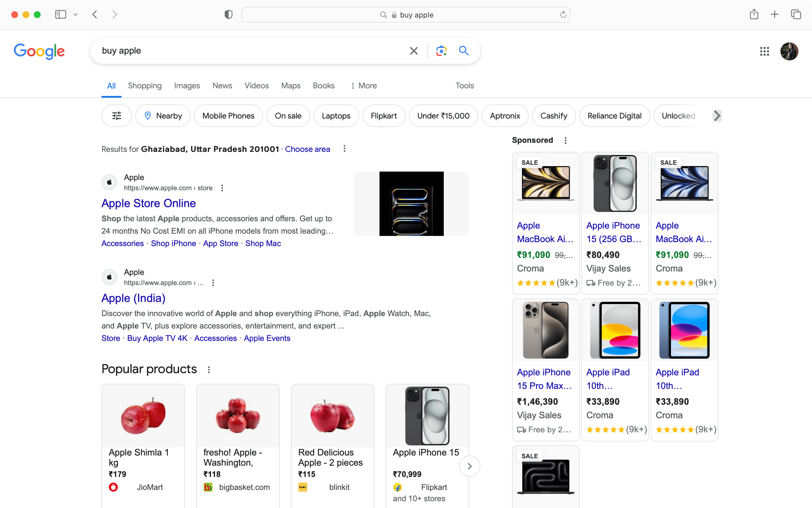812x508 pixels.
Task: Switch to the Shopping tab
Action: click(x=145, y=86)
